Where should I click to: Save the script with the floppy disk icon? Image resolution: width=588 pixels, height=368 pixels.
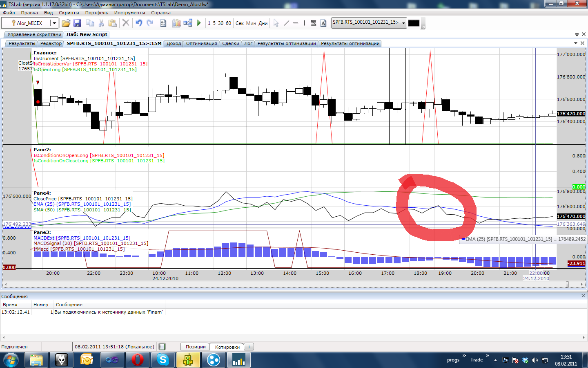[x=77, y=23]
